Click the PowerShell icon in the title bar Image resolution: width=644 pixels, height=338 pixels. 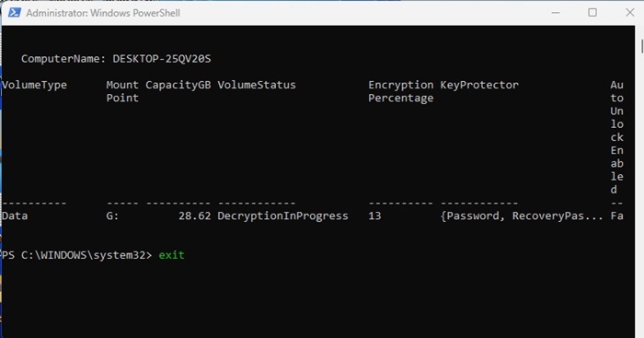pyautogui.click(x=15, y=13)
